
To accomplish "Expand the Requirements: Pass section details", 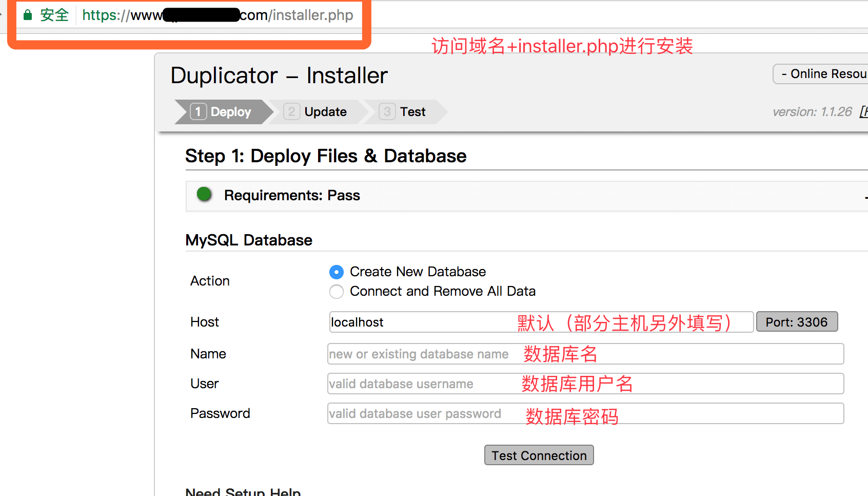I will tap(865, 196).
